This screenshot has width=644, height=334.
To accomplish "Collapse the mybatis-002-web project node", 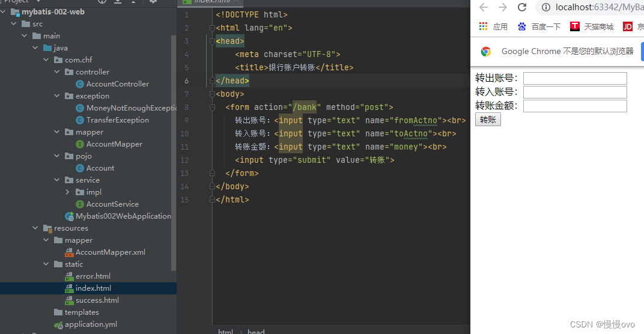I will pos(3,12).
